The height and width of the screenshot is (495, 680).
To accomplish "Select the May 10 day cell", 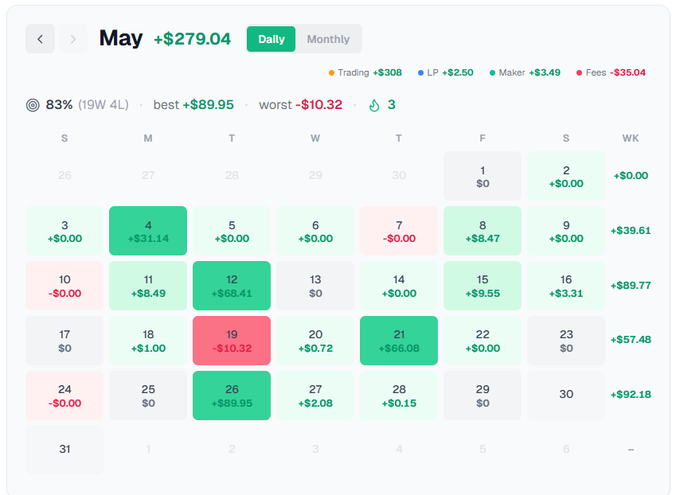I will [x=65, y=285].
